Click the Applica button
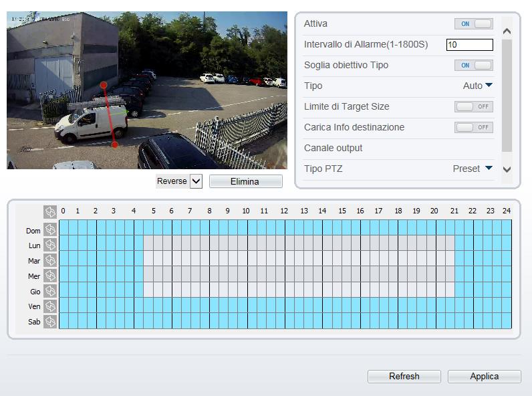The width and height of the screenshot is (532, 396). tap(484, 377)
